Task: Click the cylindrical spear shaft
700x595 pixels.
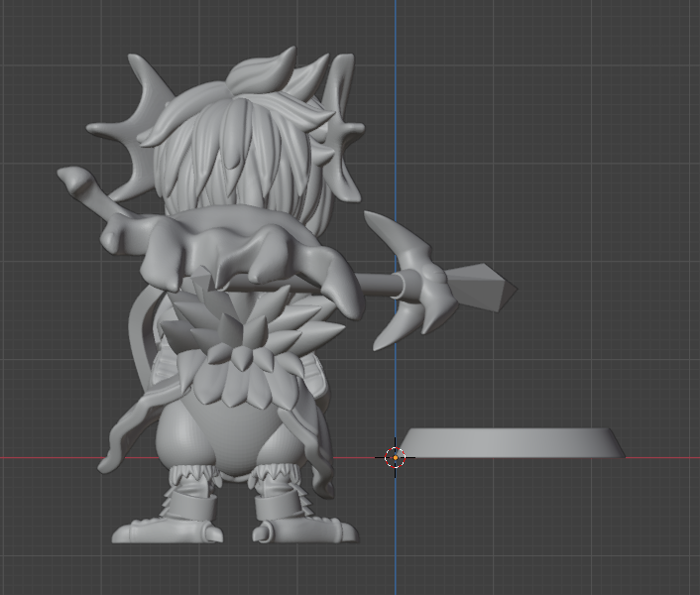Action: pos(382,286)
